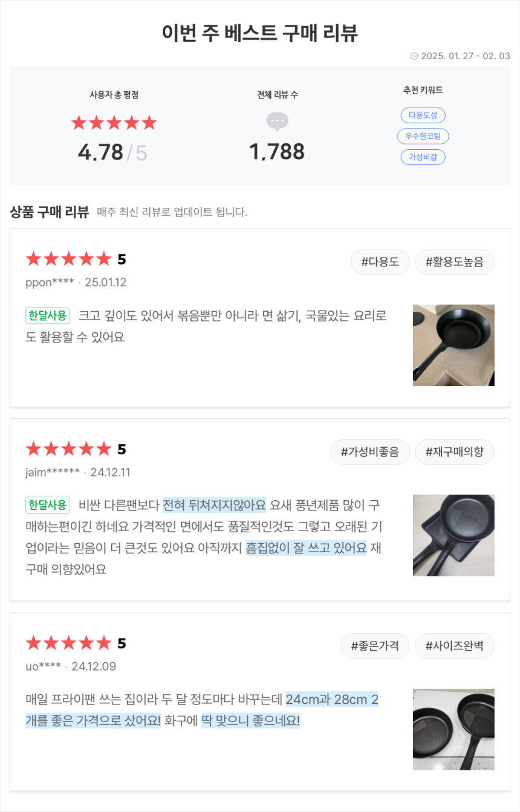The width and height of the screenshot is (520, 812).
Task: Open the #가성비좋음 hashtag
Action: click(x=369, y=452)
